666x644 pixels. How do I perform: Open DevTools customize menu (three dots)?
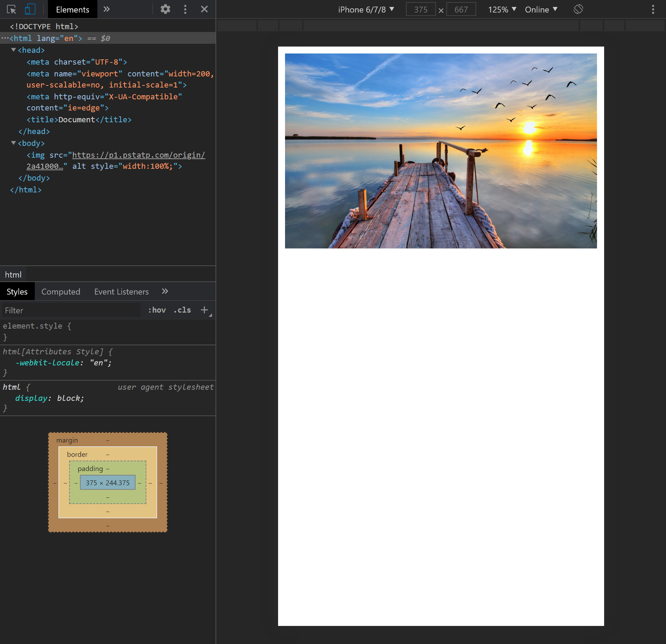click(185, 9)
